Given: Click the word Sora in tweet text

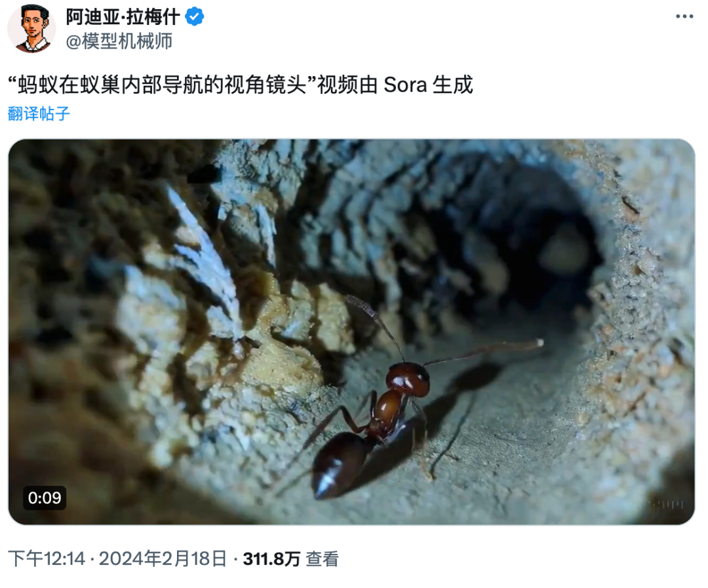Looking at the screenshot, I should (x=405, y=85).
